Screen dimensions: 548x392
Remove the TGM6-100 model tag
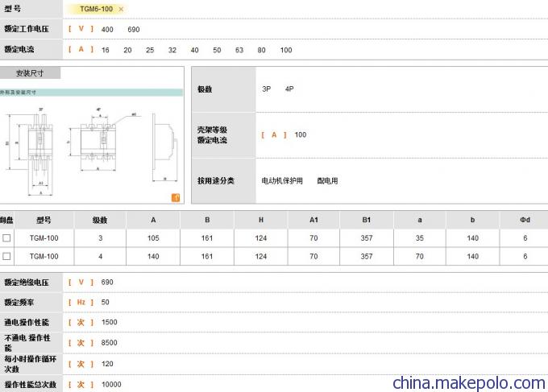[x=121, y=9]
